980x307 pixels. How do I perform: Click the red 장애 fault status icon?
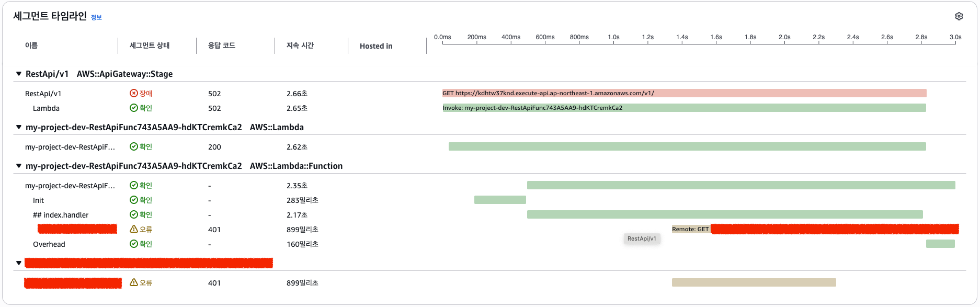tap(134, 93)
